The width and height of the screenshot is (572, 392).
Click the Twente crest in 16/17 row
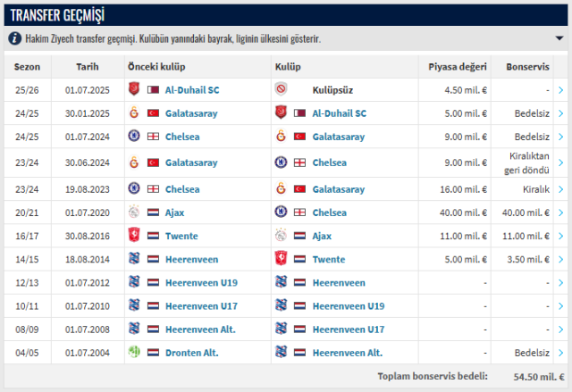(134, 236)
